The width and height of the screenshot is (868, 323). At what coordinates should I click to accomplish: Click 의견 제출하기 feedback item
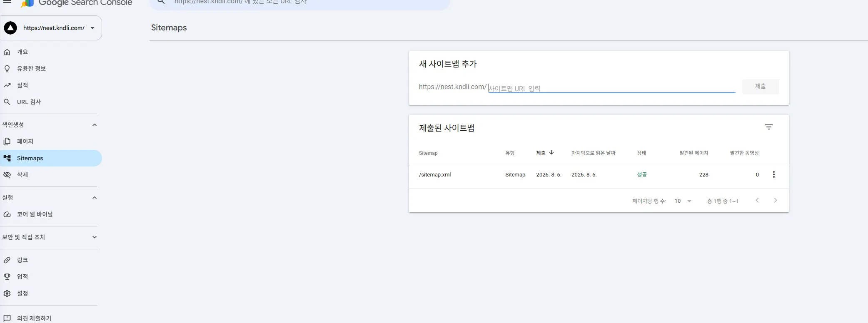click(x=51, y=318)
